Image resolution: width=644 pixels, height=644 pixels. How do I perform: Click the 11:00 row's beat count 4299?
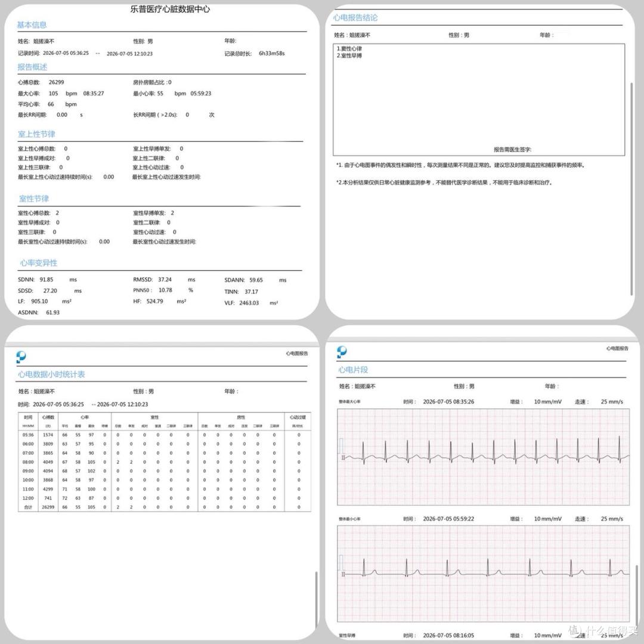(48, 489)
